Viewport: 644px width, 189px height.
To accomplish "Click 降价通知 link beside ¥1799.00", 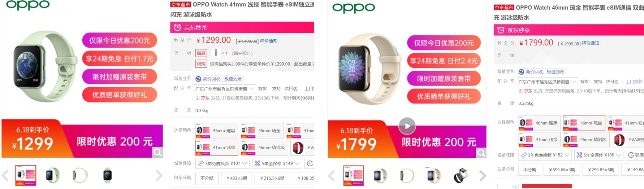I will (591, 43).
